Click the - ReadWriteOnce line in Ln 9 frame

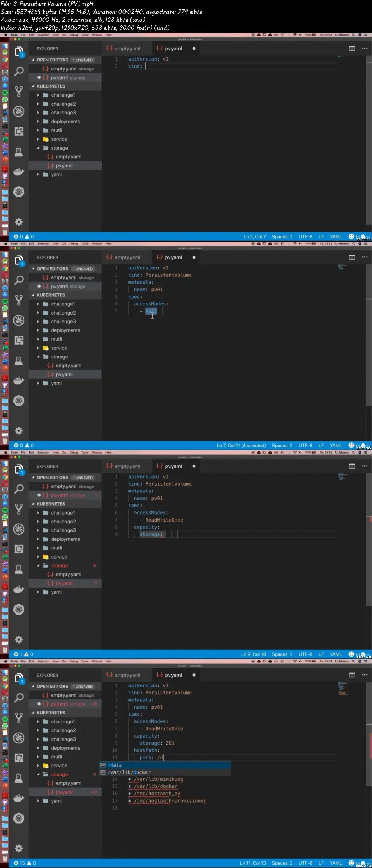[x=161, y=520]
